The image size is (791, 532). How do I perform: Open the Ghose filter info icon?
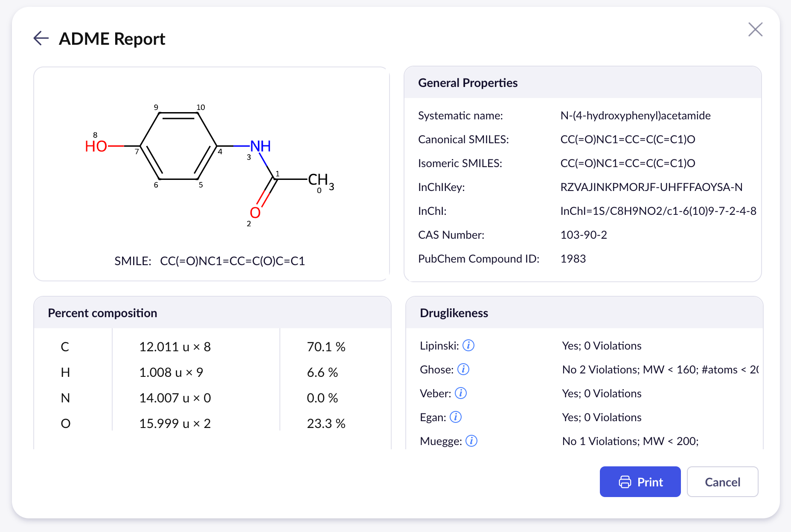[463, 369]
